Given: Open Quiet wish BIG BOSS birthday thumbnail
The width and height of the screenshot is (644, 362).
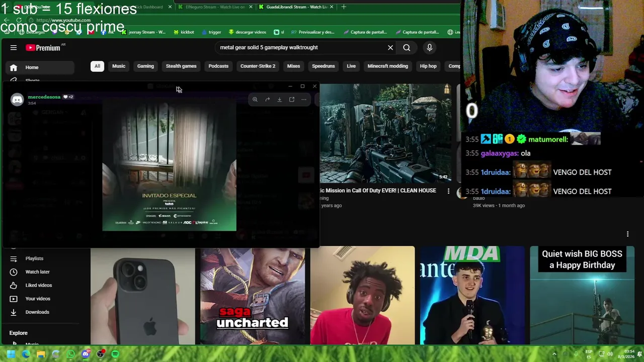Looking at the screenshot, I should coord(582,296).
